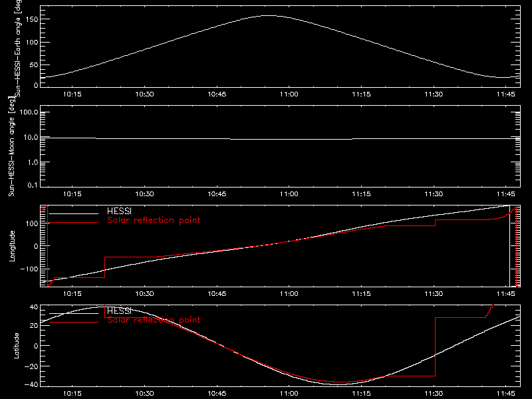Click the 1.0 tick on Moon angle axis
Image resolution: width=532 pixels, height=399 pixels.
[33, 162]
